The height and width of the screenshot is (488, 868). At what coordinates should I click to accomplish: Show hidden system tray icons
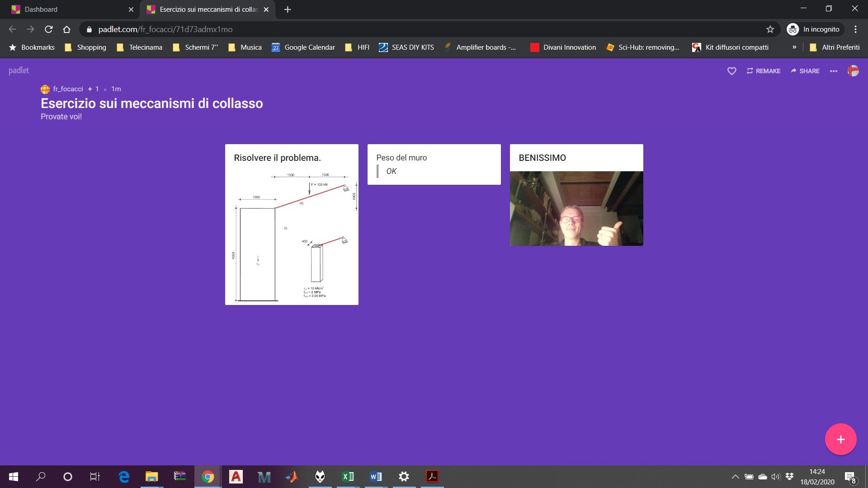pyautogui.click(x=735, y=477)
